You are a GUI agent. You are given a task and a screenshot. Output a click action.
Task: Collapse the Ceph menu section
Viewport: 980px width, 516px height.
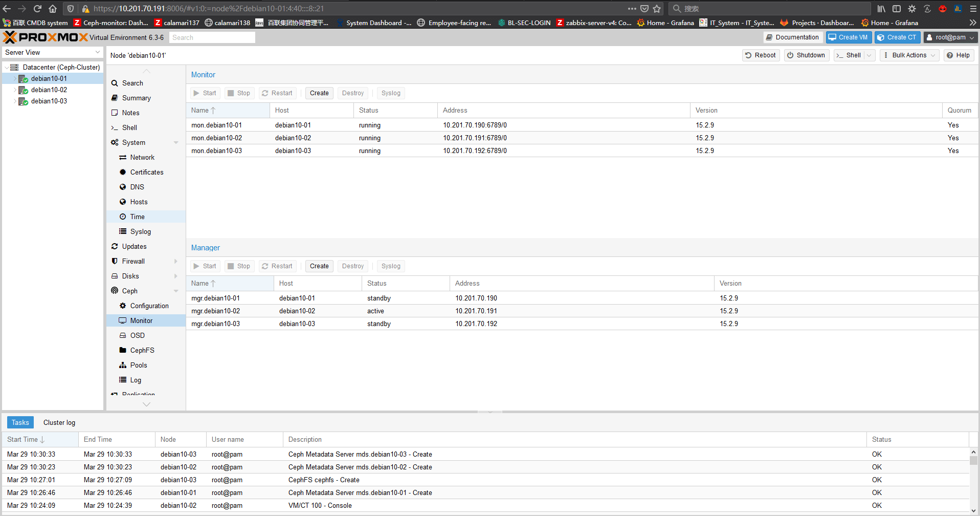click(176, 291)
